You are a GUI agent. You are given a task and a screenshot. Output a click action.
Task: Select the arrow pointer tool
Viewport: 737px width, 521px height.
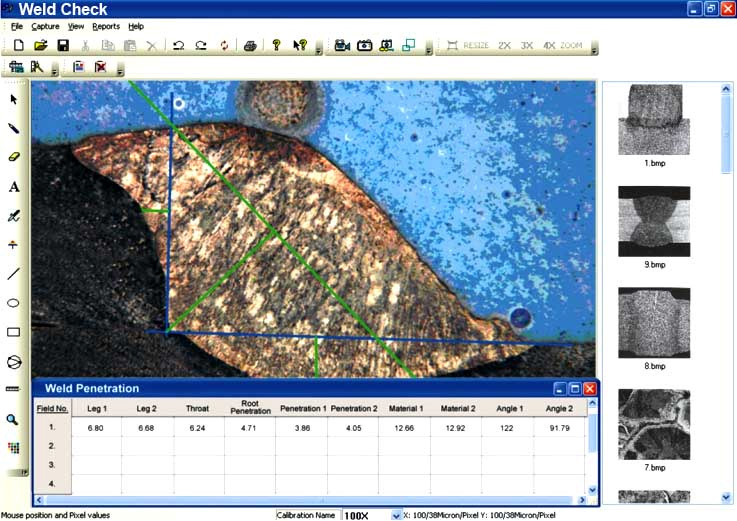click(x=14, y=99)
